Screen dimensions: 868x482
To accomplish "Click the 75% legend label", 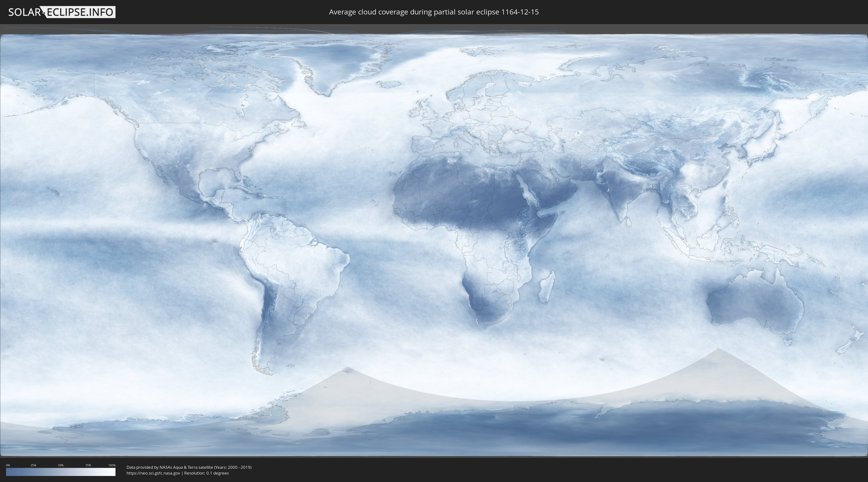I will pyautogui.click(x=88, y=465).
